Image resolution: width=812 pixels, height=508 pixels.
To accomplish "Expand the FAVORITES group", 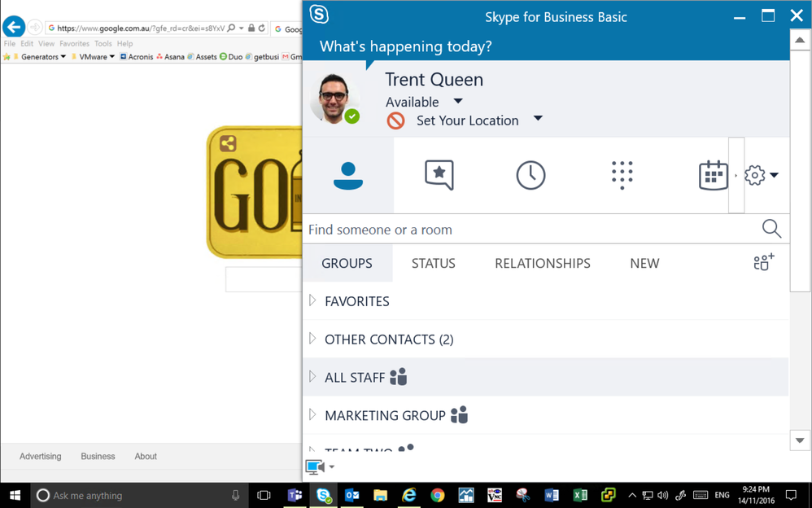I will tap(312, 300).
